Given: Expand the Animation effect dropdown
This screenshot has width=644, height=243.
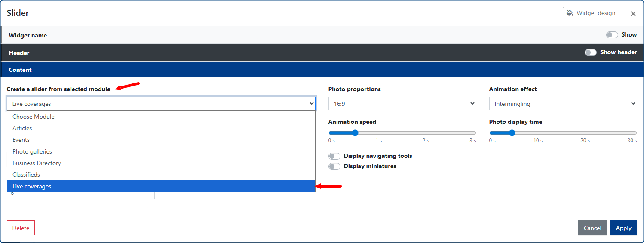Looking at the screenshot, I should [563, 104].
